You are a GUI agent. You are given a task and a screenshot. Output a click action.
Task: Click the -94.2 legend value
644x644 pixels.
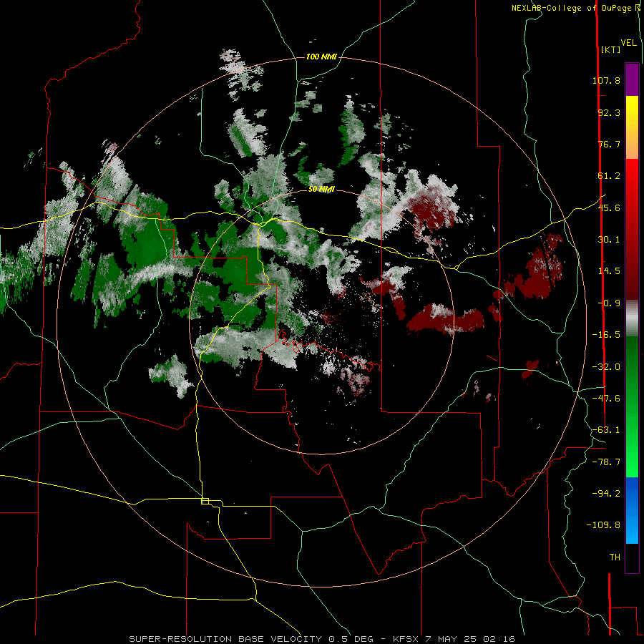pyautogui.click(x=606, y=493)
